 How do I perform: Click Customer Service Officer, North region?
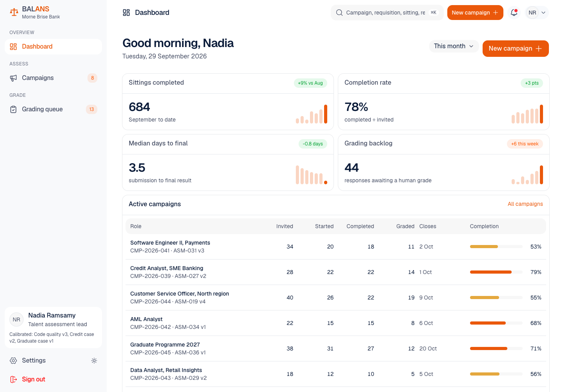(x=180, y=294)
